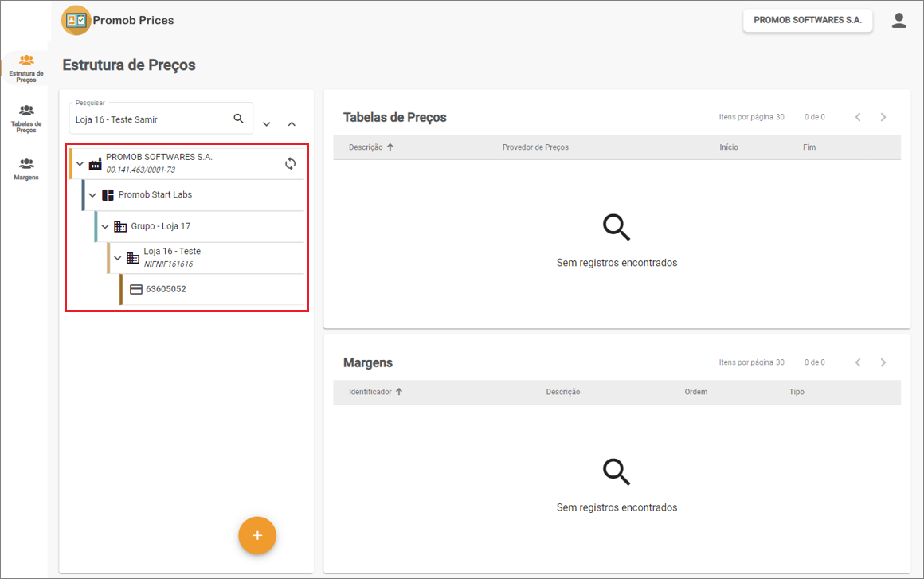Screen dimensions: 924x579
Task: Click the Fim column header
Action: [x=809, y=147]
